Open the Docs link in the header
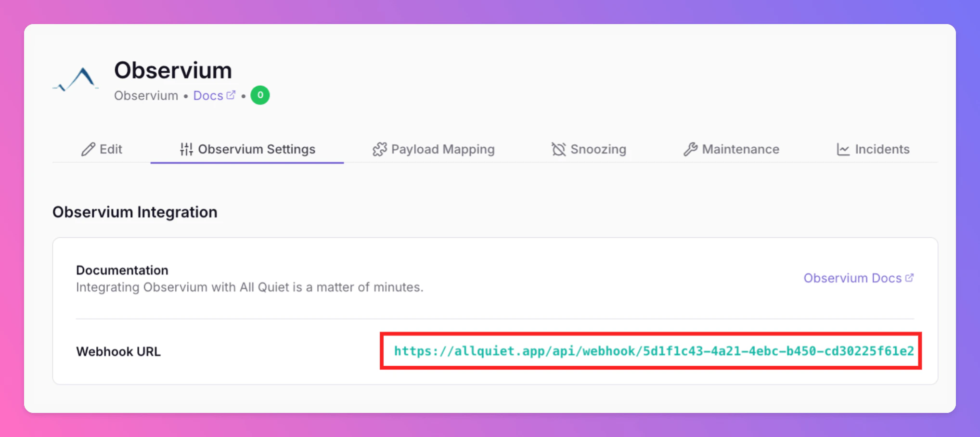 click(214, 95)
